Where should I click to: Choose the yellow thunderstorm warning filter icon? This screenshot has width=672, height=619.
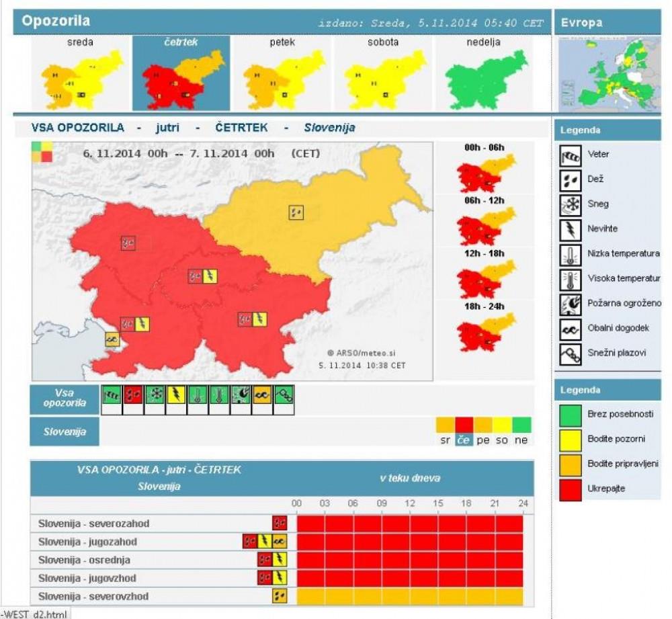pos(175,395)
